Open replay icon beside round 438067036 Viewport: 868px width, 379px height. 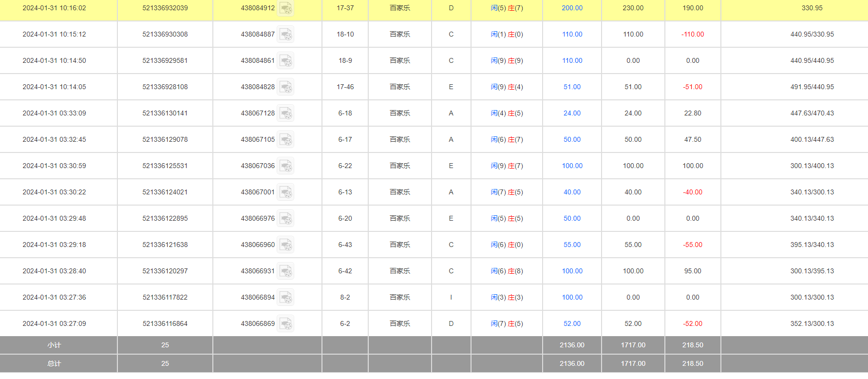[x=285, y=166]
